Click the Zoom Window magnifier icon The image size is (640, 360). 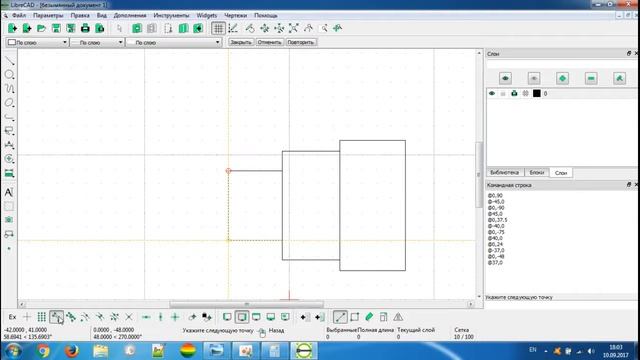[324, 28]
